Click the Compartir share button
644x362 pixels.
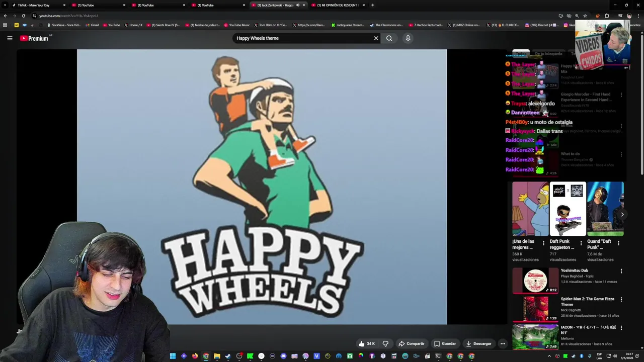tap(411, 344)
